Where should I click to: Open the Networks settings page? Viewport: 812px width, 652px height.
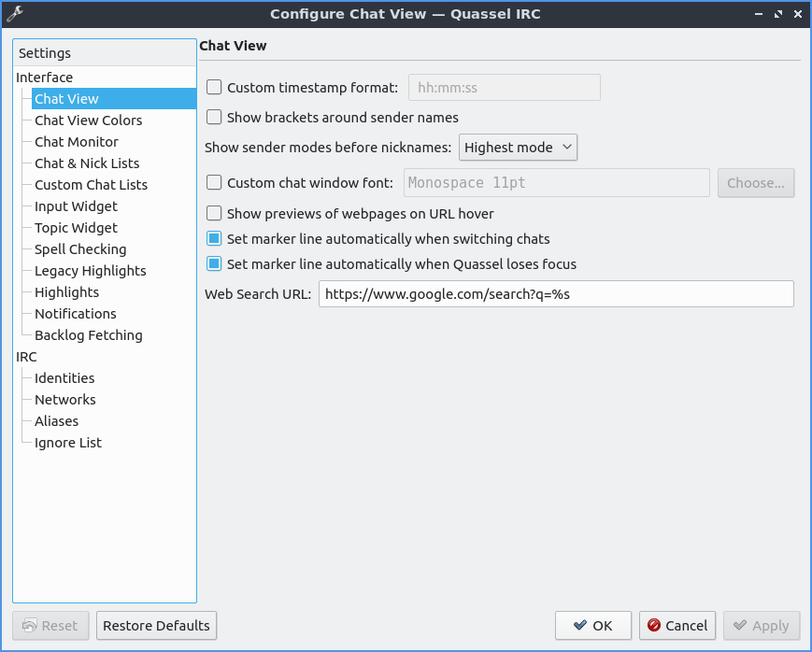tap(65, 400)
